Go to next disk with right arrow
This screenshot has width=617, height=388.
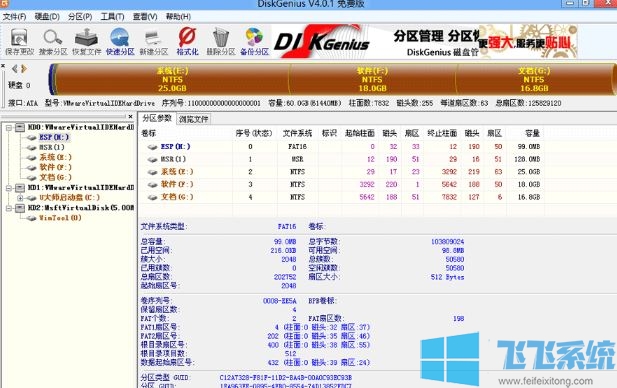(24, 69)
